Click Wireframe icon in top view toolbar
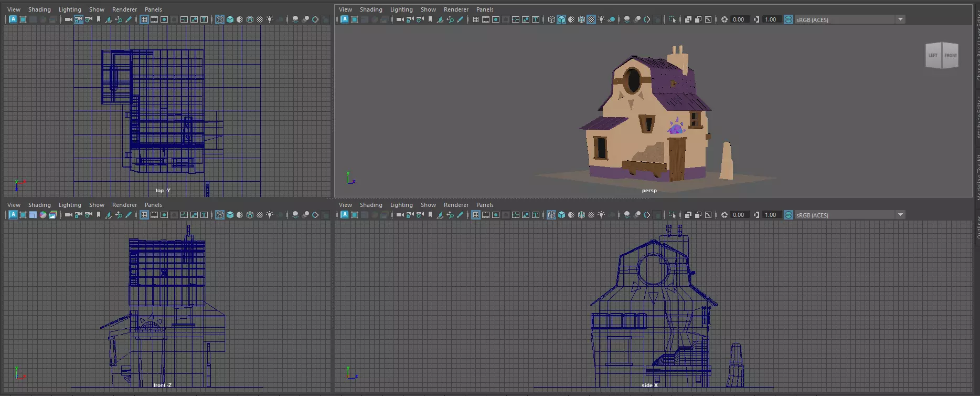The height and width of the screenshot is (396, 980). coord(220,19)
